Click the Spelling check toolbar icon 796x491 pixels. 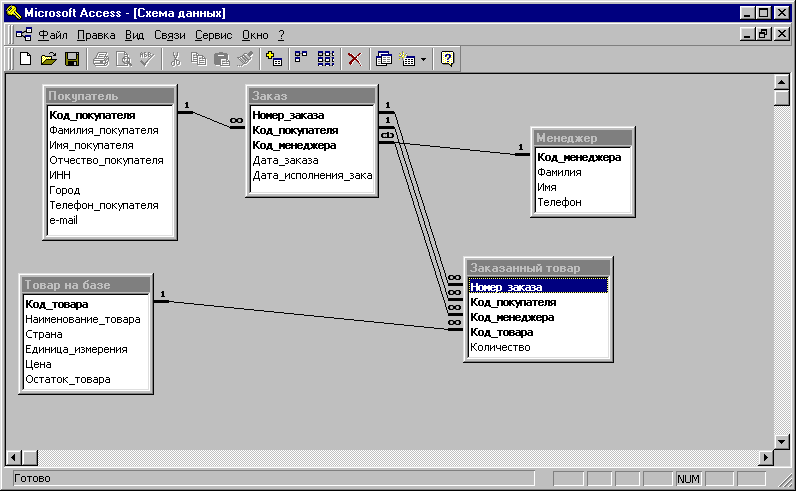coord(147,59)
